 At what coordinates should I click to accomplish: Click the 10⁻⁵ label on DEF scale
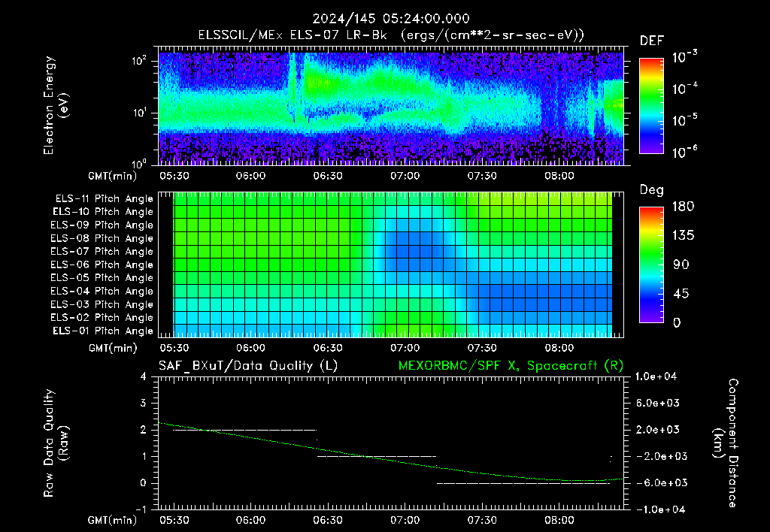coord(684,119)
